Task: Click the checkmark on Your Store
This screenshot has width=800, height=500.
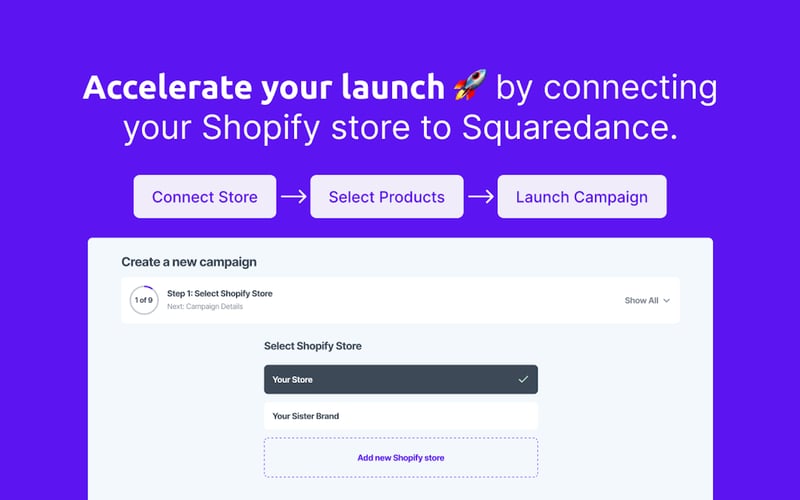Action: 523,380
